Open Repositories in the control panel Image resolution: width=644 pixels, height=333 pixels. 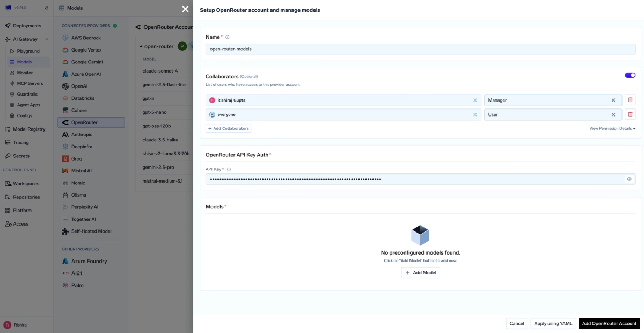tap(26, 197)
